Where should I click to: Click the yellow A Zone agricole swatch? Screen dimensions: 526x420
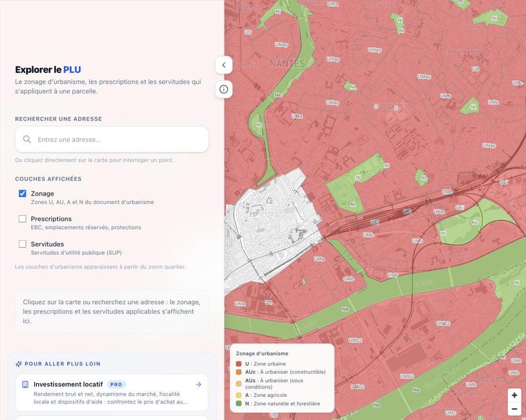coord(239,395)
